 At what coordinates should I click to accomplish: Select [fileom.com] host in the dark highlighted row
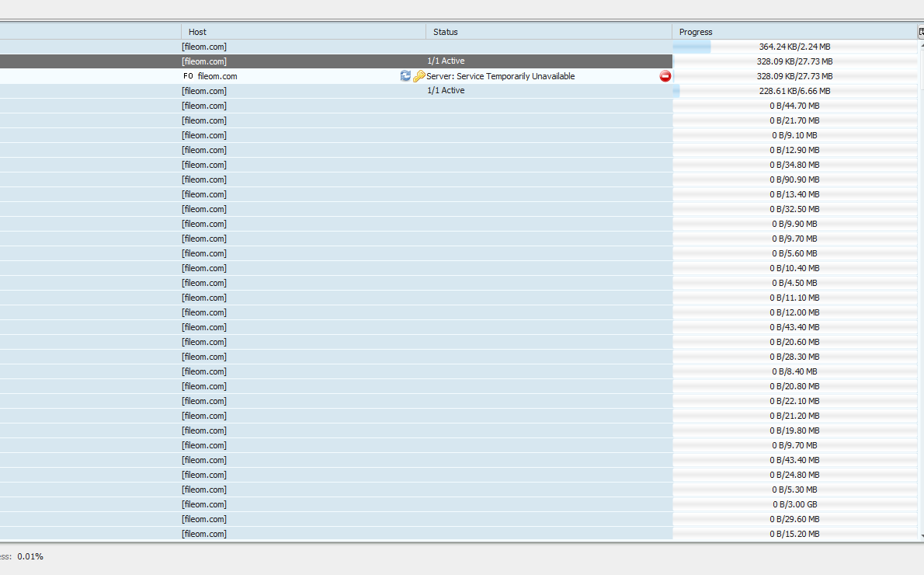(x=204, y=61)
